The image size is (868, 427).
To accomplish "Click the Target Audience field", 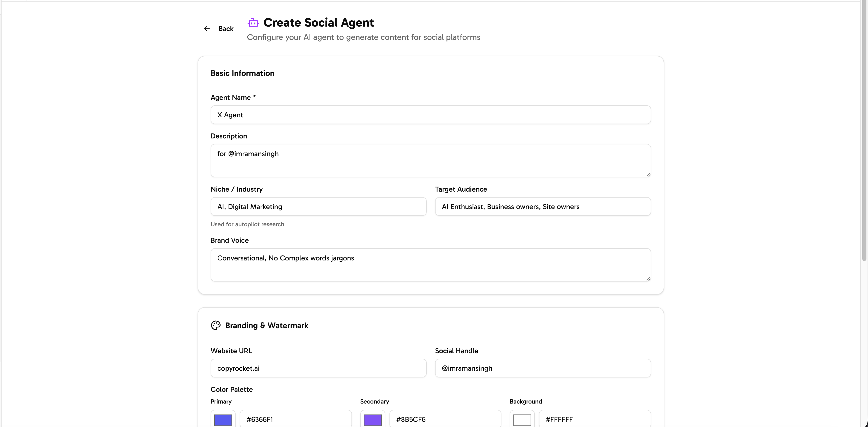I will [543, 206].
